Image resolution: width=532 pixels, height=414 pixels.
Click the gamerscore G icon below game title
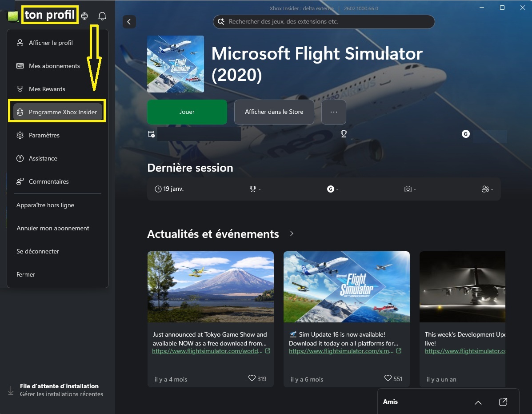click(465, 134)
